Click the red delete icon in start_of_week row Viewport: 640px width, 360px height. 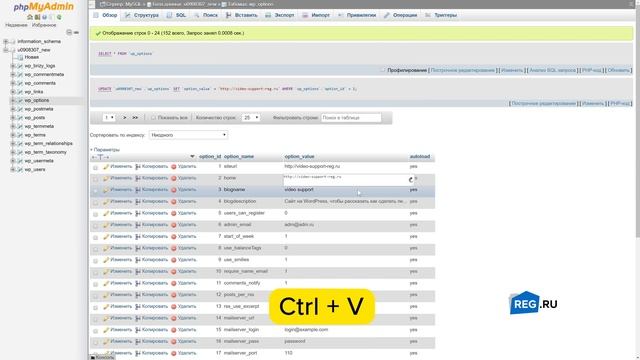(173, 237)
